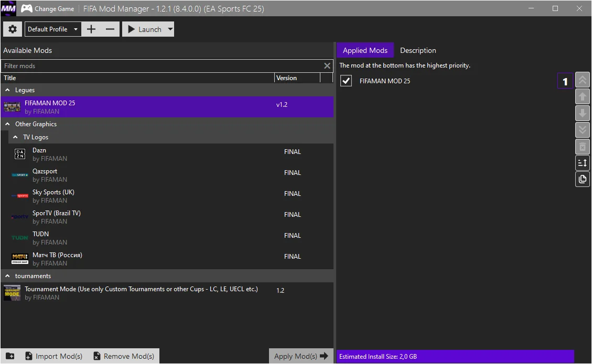Collapse the tournaments category
The width and height of the screenshot is (592, 364).
(x=7, y=276)
